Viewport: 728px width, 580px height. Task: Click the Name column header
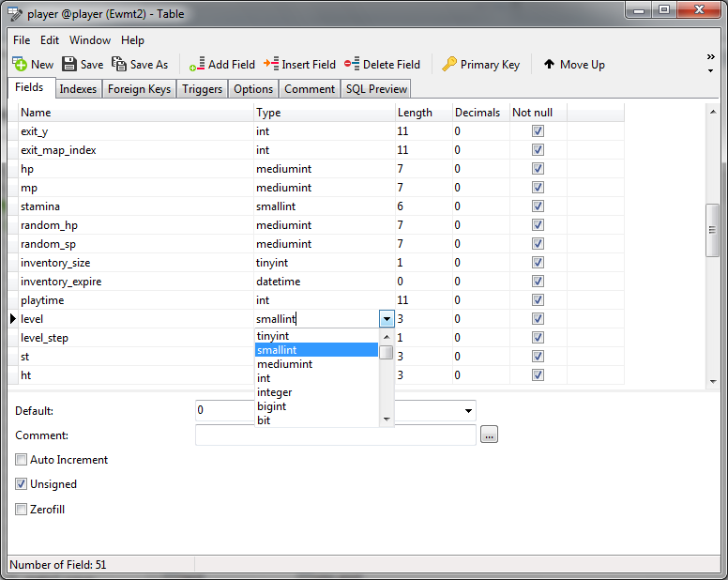click(x=136, y=113)
